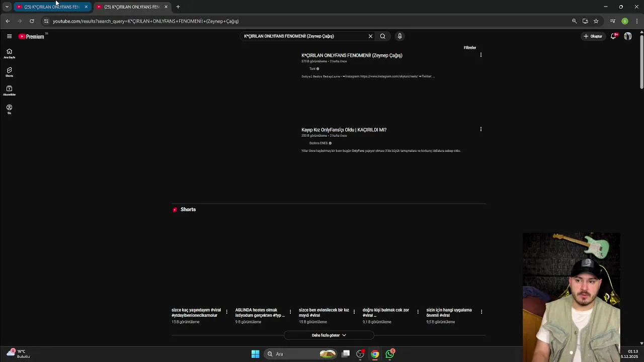Image resolution: width=644 pixels, height=362 pixels.
Task: Clear the YouTube search box with X
Action: 370,36
